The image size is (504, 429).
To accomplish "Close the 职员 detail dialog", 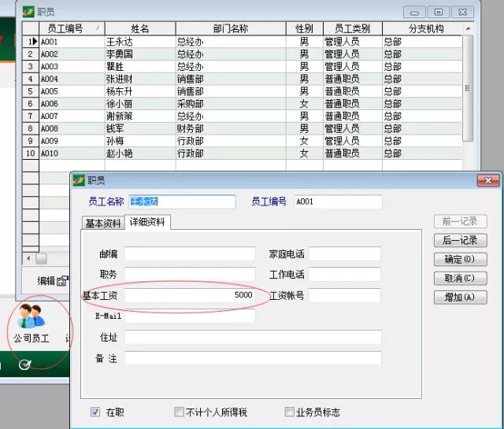I will [x=488, y=180].
